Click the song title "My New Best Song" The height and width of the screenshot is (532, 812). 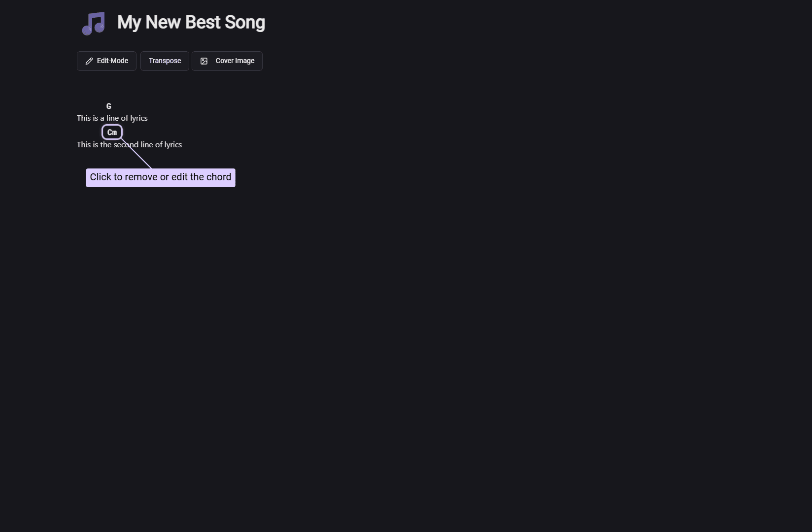pos(191,23)
